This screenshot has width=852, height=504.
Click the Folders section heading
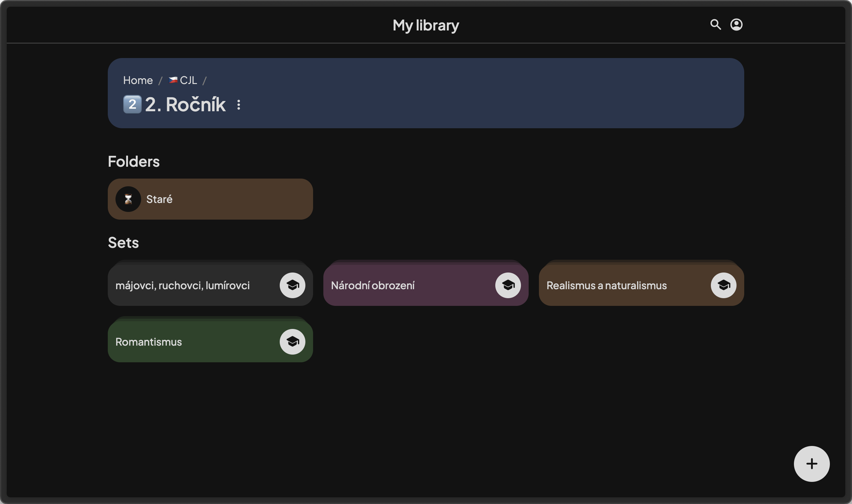coord(133,161)
